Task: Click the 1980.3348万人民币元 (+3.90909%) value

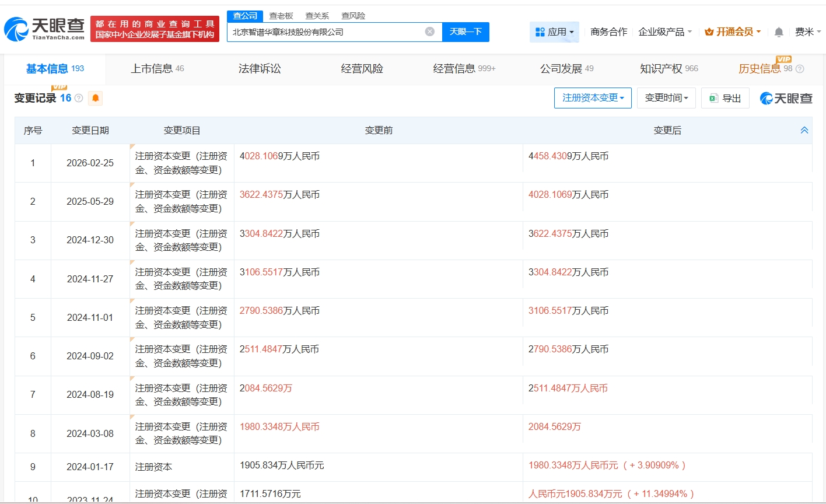Action: [x=607, y=466]
